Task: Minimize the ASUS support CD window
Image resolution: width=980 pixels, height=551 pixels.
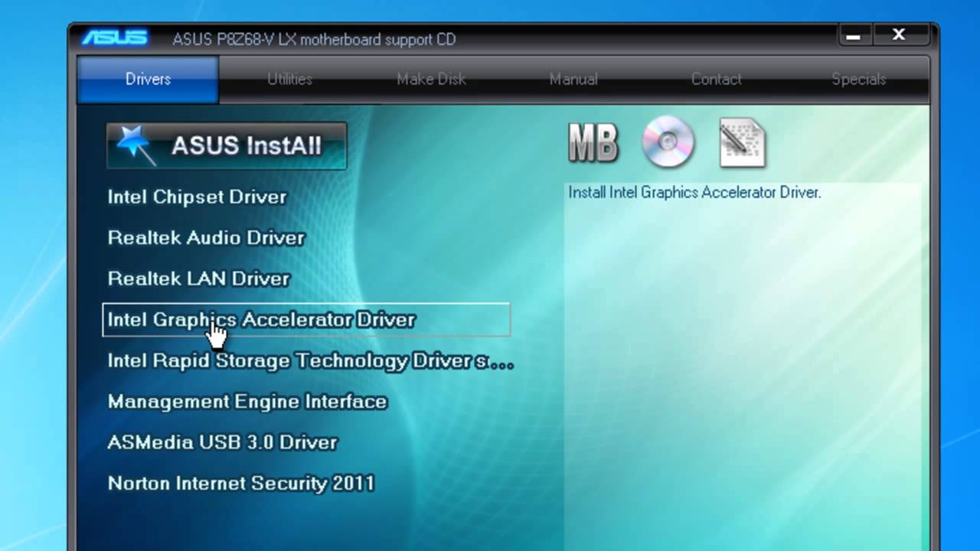Action: point(854,36)
